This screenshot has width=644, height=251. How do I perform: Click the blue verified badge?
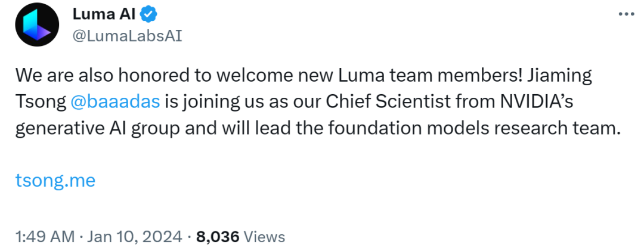[x=148, y=15]
